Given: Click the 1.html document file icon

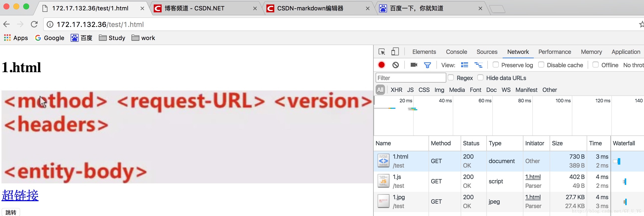Looking at the screenshot, I should click(x=383, y=161).
